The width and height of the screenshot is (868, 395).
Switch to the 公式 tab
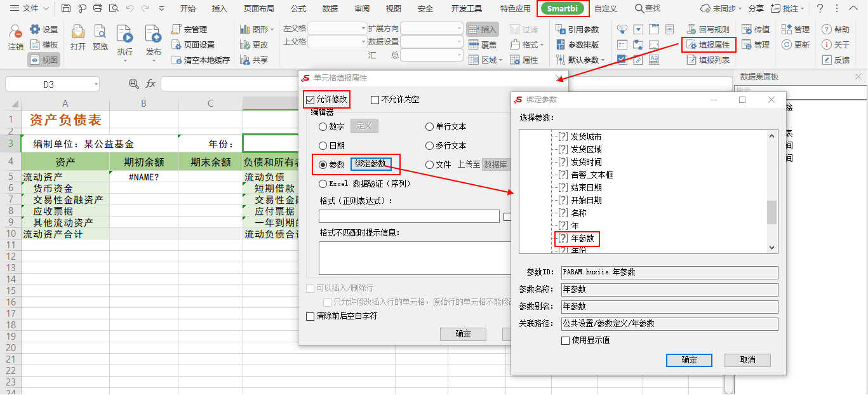(x=298, y=8)
